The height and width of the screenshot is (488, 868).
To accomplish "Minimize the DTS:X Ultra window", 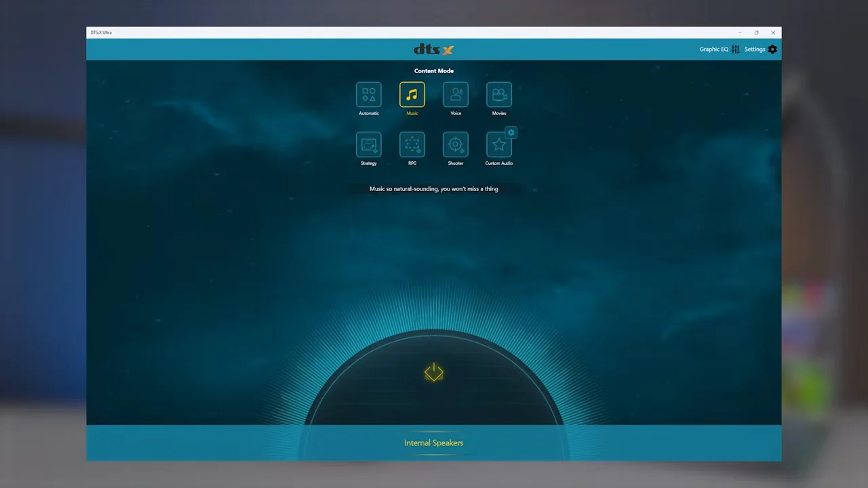I will pyautogui.click(x=740, y=33).
